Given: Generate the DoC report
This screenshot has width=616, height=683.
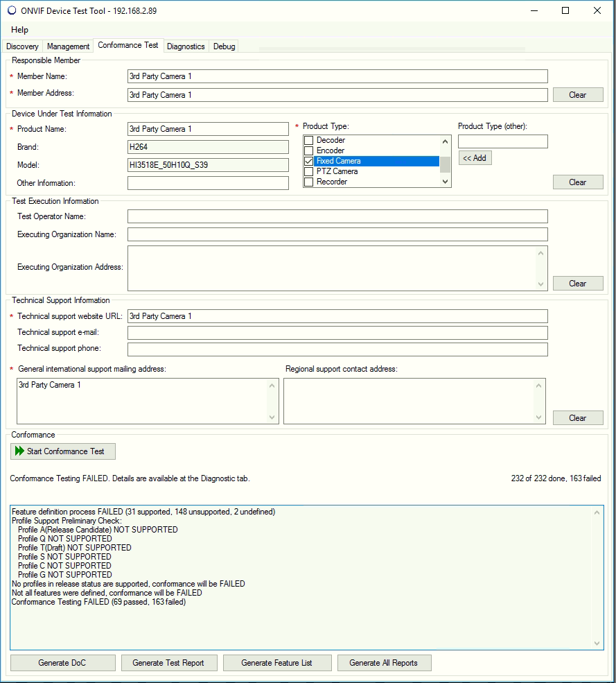Looking at the screenshot, I should 63,663.
